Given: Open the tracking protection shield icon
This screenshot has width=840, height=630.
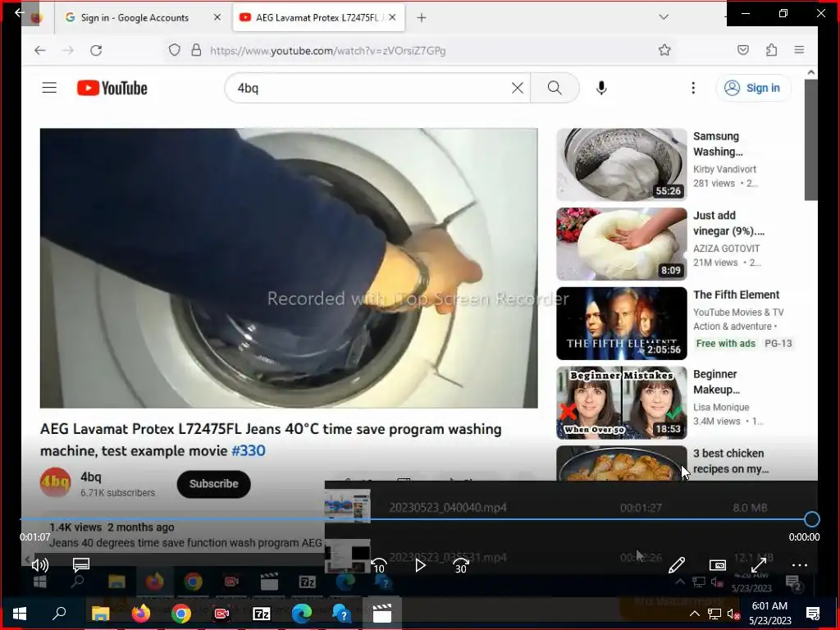Looking at the screenshot, I should point(174,50).
